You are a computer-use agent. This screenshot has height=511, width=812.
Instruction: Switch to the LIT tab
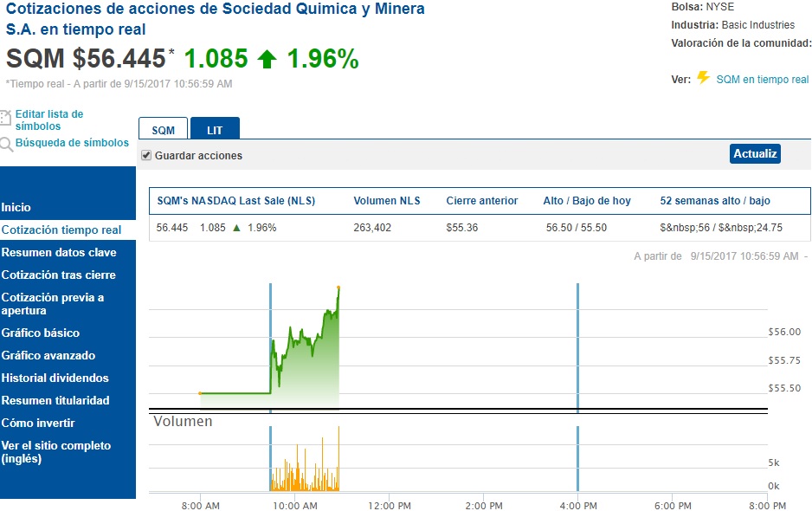[x=215, y=129]
